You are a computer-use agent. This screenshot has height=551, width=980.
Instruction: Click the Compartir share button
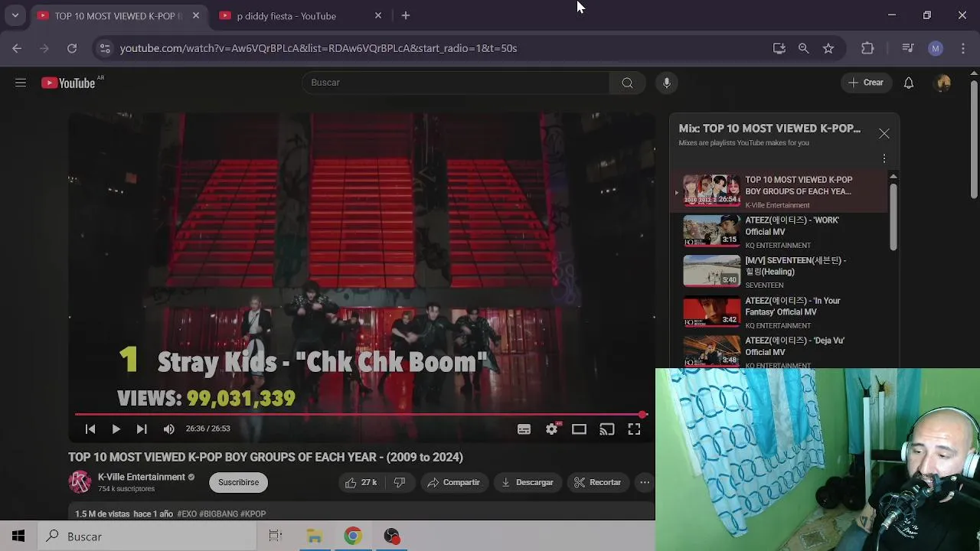click(x=454, y=482)
